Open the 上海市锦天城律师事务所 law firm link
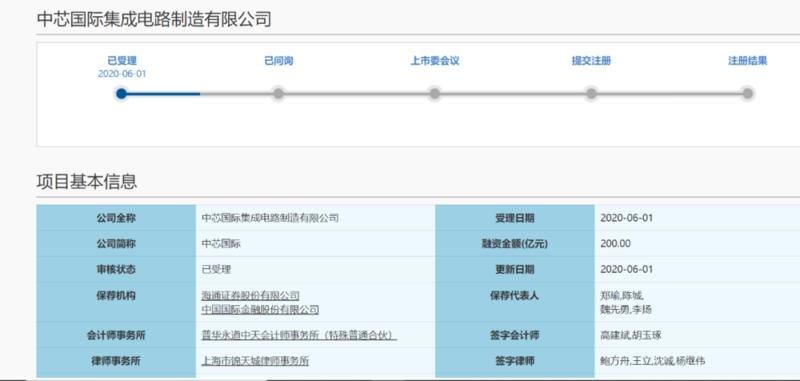This screenshot has width=800, height=381. click(255, 361)
